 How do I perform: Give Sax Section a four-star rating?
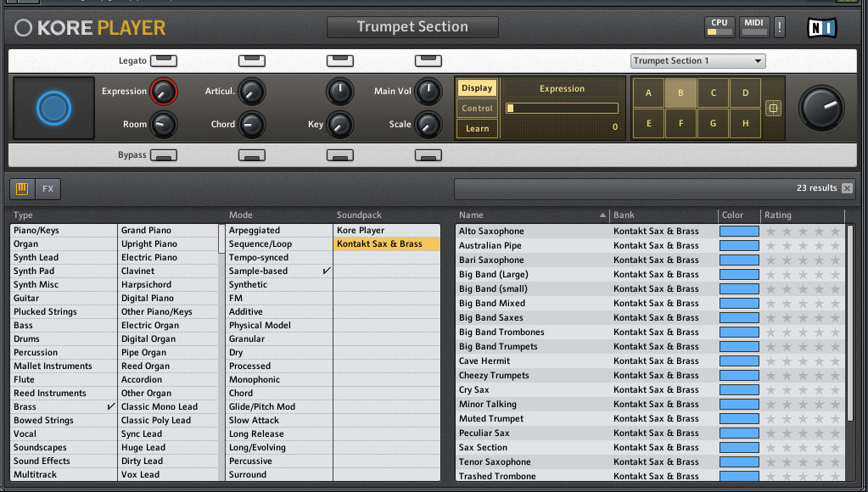820,447
